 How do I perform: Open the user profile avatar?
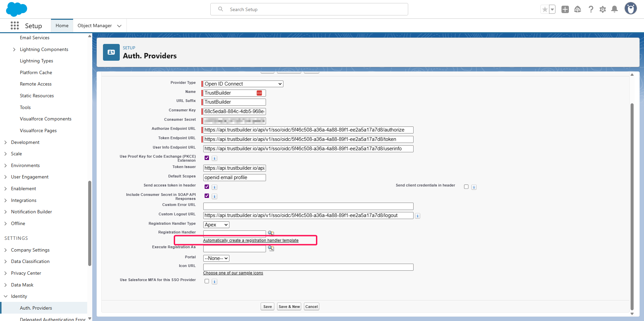click(x=631, y=9)
